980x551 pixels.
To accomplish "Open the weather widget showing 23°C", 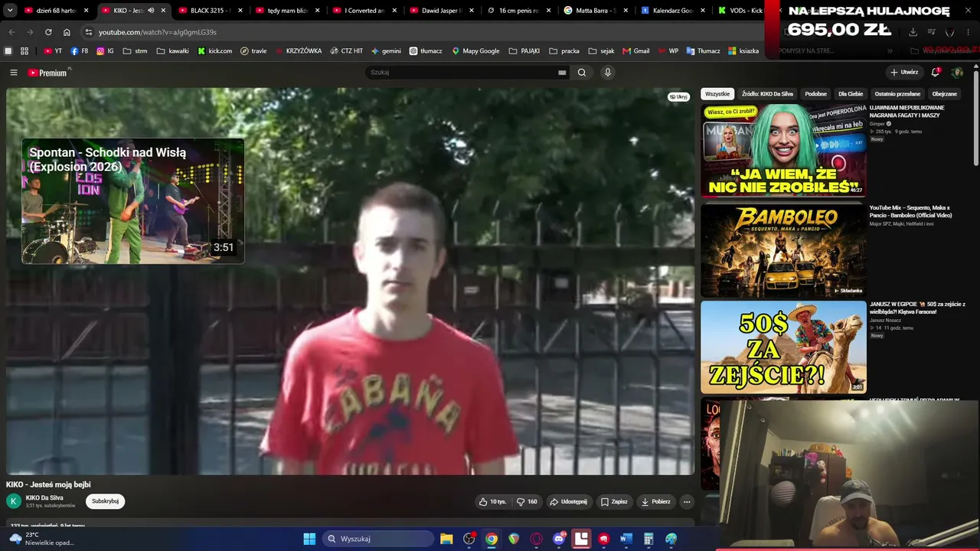I will (42, 539).
